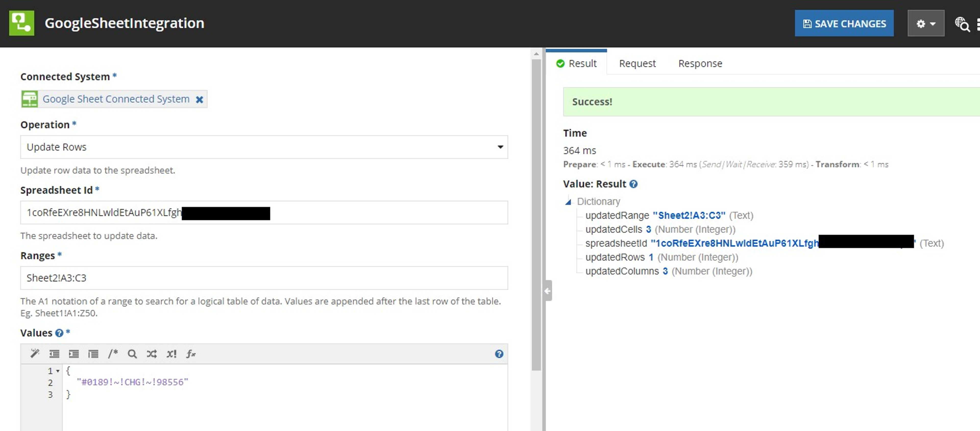Click the expression editor help icon at right
The height and width of the screenshot is (431, 980).
(499, 354)
